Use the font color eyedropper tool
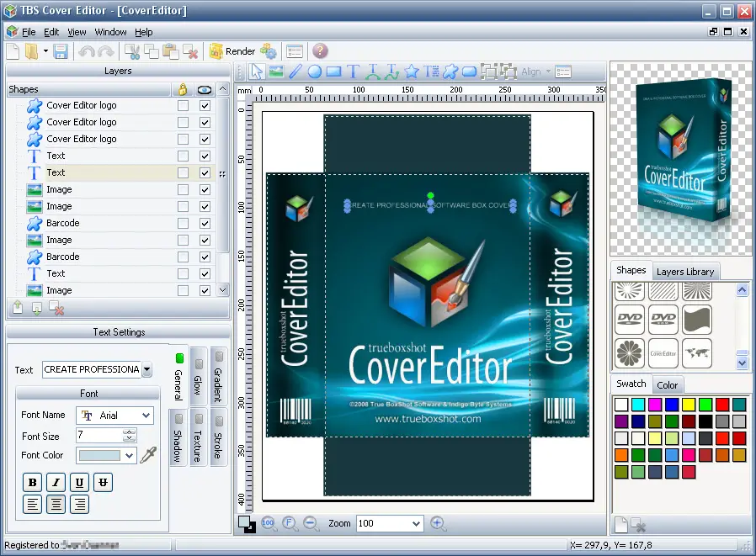The width and height of the screenshot is (756, 556). pyautogui.click(x=148, y=455)
